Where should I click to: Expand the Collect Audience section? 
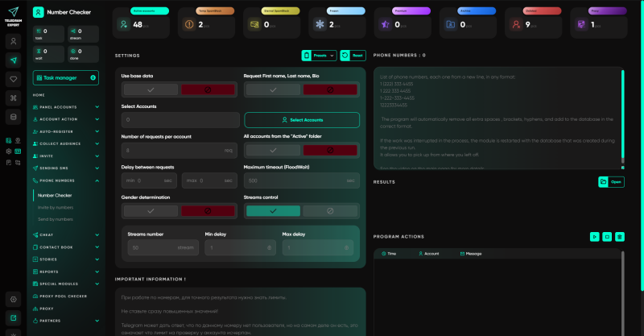coord(66,143)
